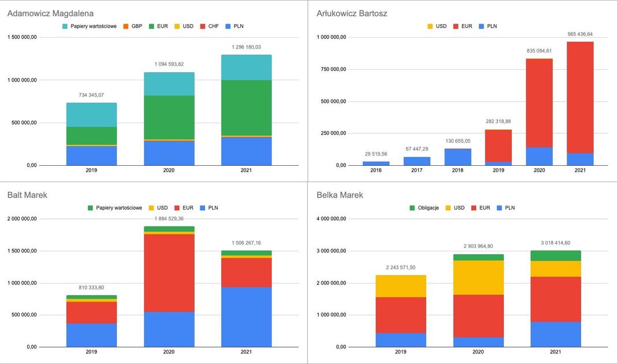Click Papiery wartościowe legend swatch in Adamowicz chart
617x364 pixels.
point(65,27)
